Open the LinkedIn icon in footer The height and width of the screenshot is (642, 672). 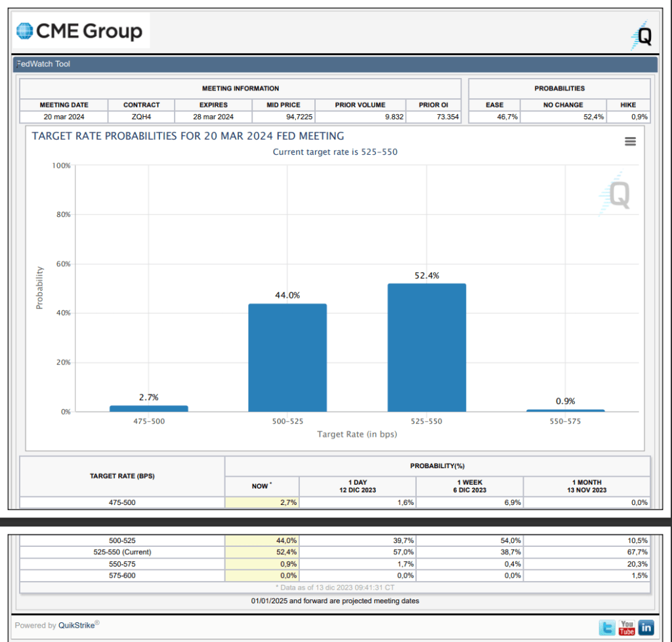pyautogui.click(x=646, y=628)
